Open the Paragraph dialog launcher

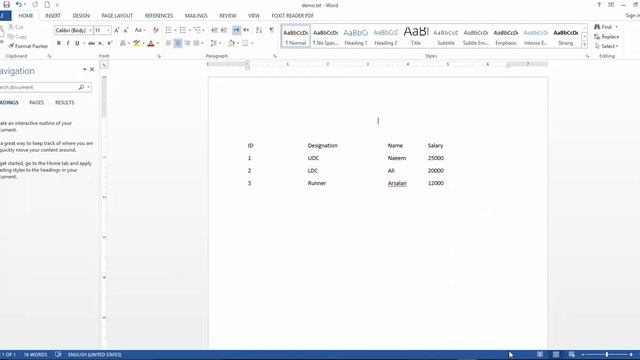point(275,56)
